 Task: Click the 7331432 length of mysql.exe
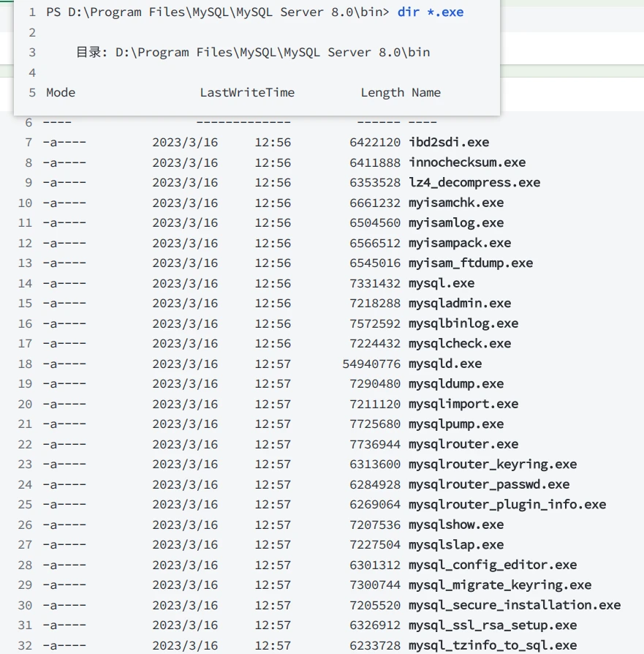375,283
